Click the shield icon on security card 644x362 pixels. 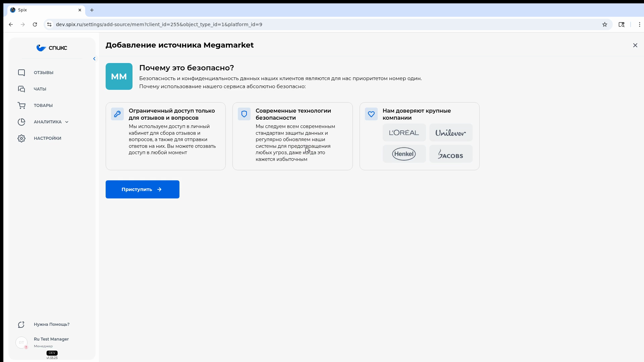click(244, 114)
